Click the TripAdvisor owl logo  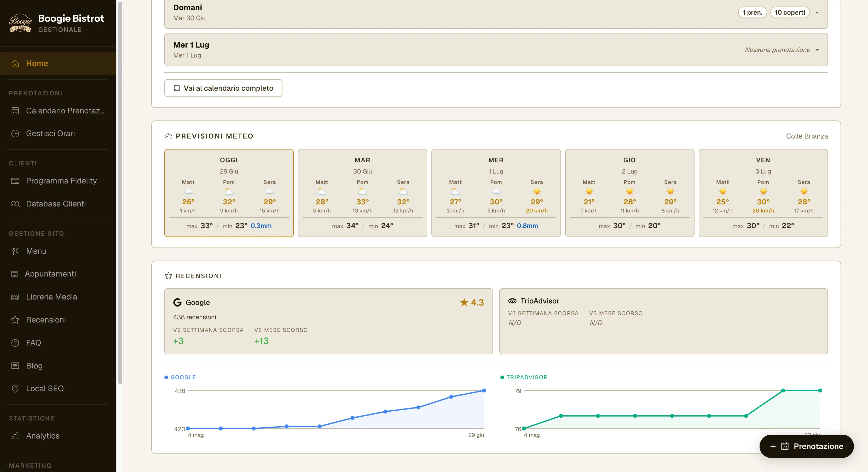(x=512, y=301)
